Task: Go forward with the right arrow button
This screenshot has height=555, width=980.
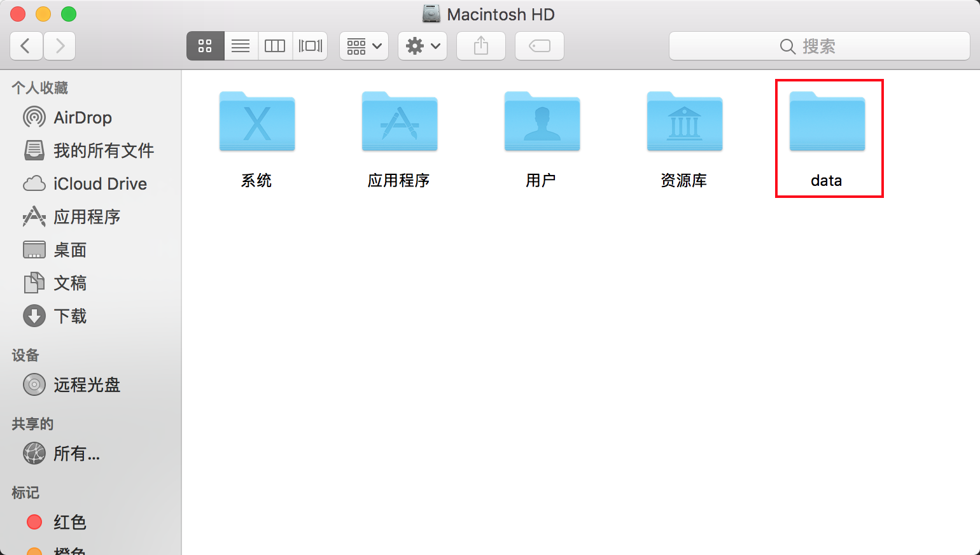Action: pos(60,46)
